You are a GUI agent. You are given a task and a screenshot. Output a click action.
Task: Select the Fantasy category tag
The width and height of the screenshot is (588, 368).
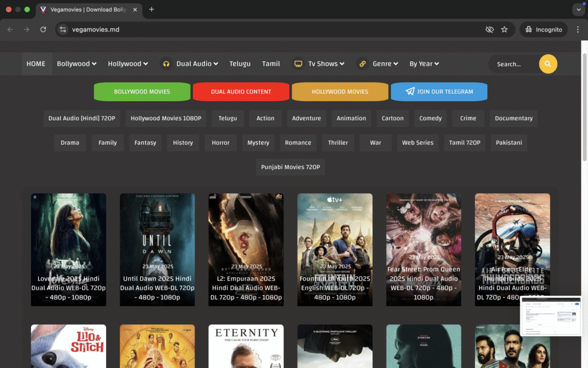point(145,143)
